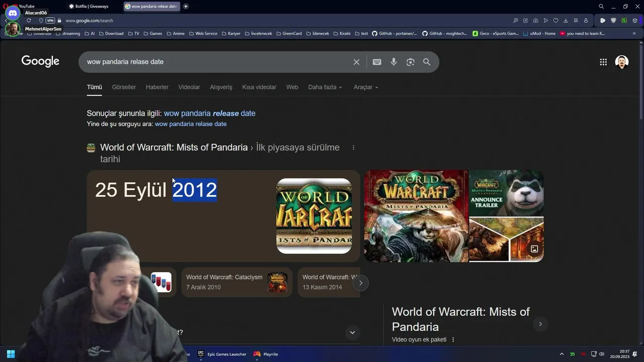644x362 pixels.
Task: Open the Mists of Pandaria box art image
Action: coord(416,216)
